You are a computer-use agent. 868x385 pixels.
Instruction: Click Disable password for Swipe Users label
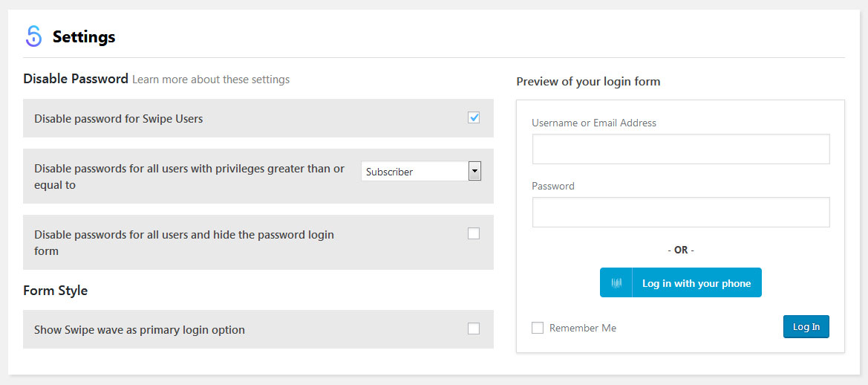point(119,118)
